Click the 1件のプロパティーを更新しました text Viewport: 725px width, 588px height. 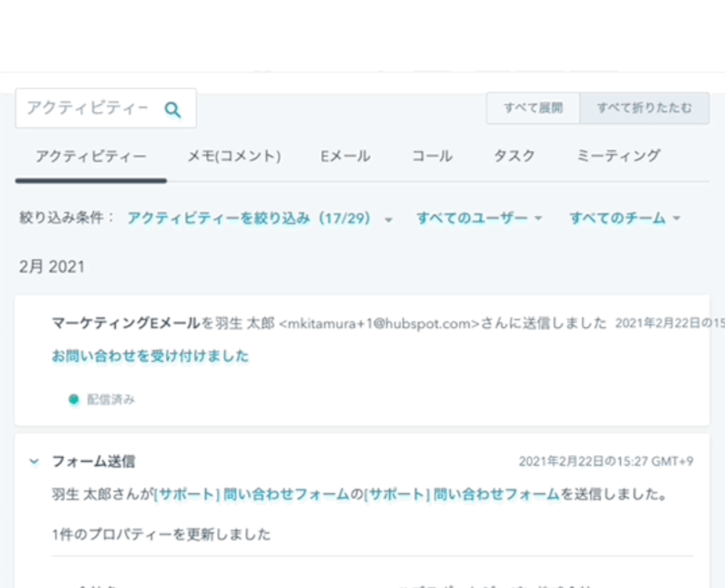point(161,535)
